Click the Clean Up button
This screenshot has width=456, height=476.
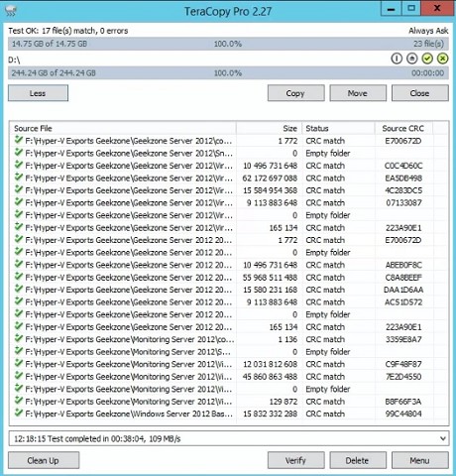(x=44, y=460)
